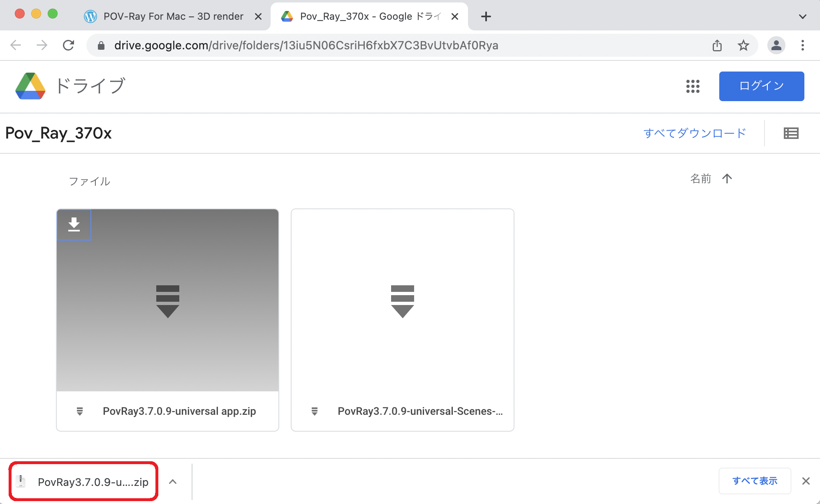Image resolution: width=820 pixels, height=504 pixels.
Task: Open Chrome three-dot menu
Action: tap(802, 45)
